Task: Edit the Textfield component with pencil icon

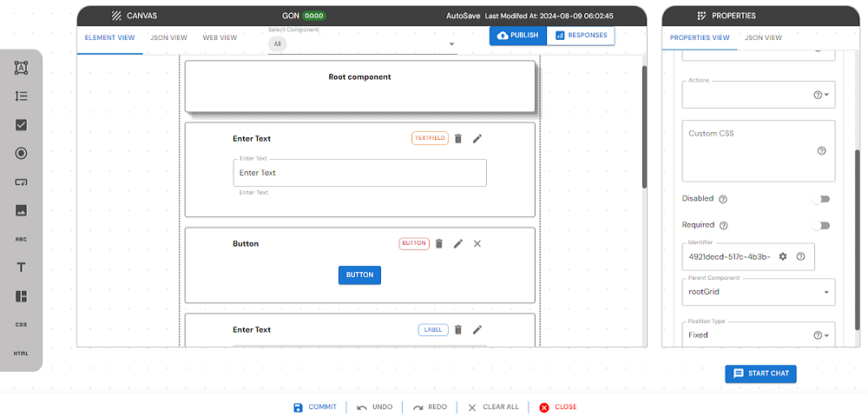Action: click(x=477, y=138)
